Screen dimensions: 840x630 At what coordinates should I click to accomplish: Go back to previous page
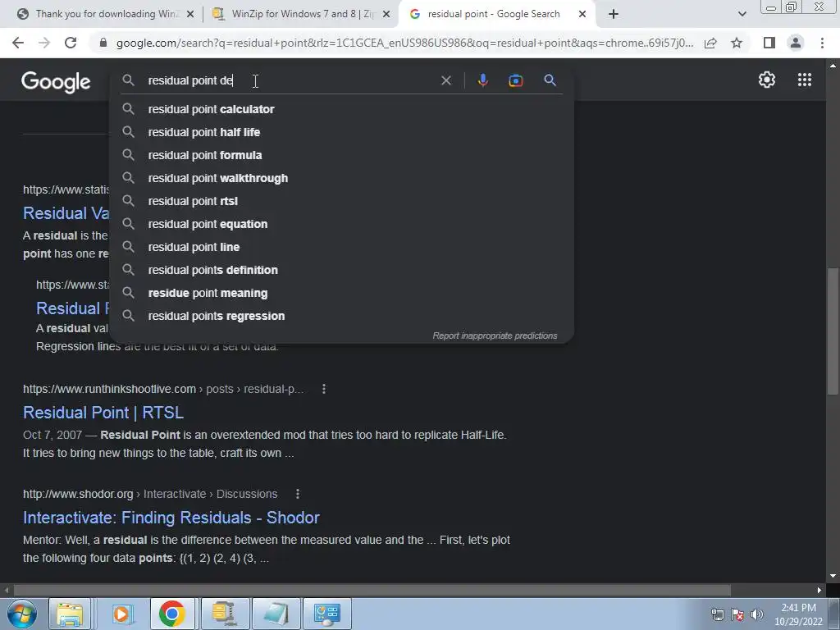coord(18,43)
